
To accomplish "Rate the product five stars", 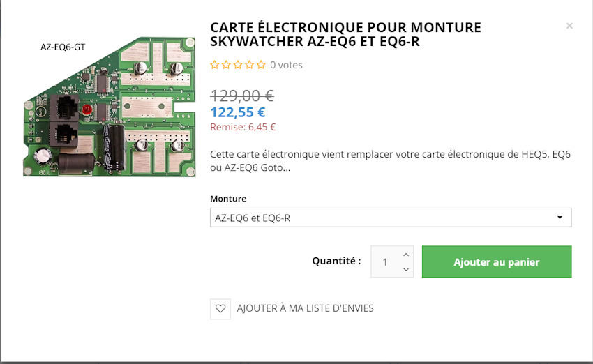I will tap(261, 65).
